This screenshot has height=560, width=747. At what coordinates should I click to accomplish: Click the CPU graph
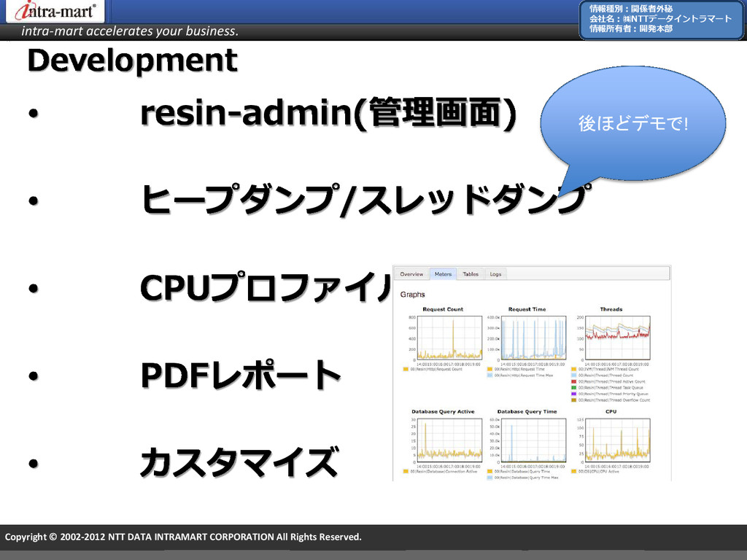[617, 440]
